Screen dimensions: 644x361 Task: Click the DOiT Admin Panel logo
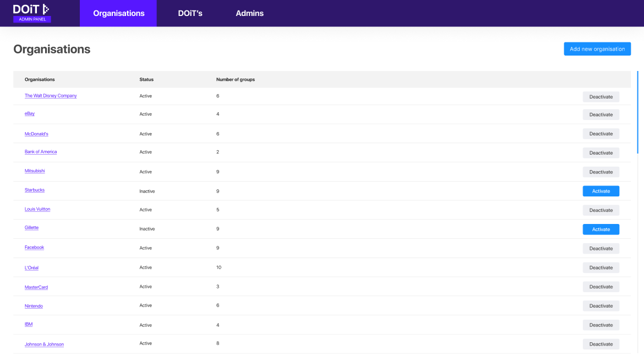point(31,13)
